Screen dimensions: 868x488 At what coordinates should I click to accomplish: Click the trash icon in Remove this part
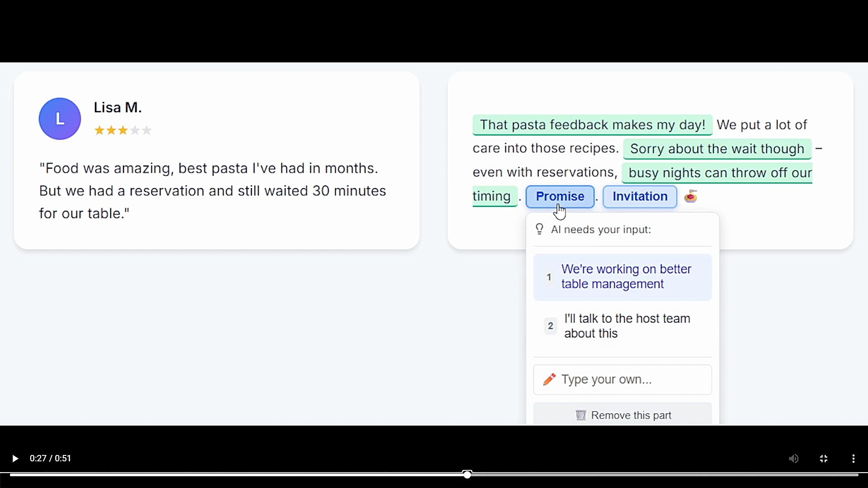581,415
